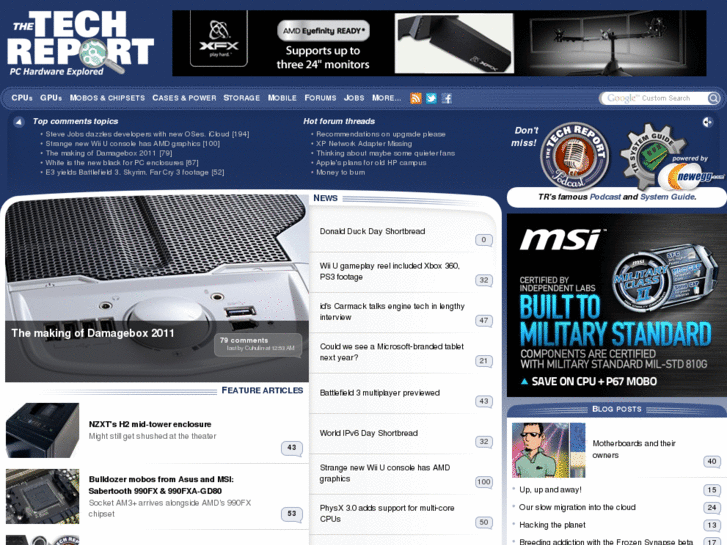Open the 0 comments bubble for Donald Duck

pos(484,240)
